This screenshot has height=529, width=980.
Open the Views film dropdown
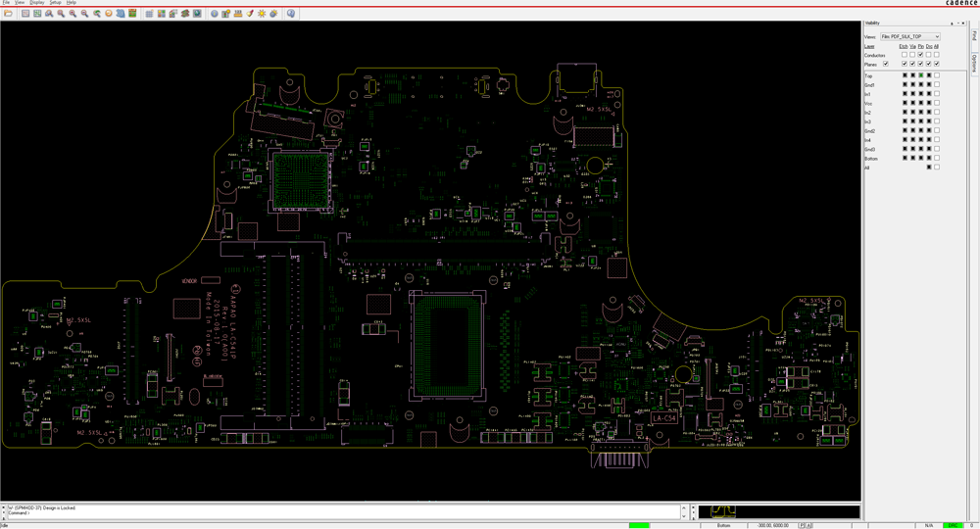910,36
